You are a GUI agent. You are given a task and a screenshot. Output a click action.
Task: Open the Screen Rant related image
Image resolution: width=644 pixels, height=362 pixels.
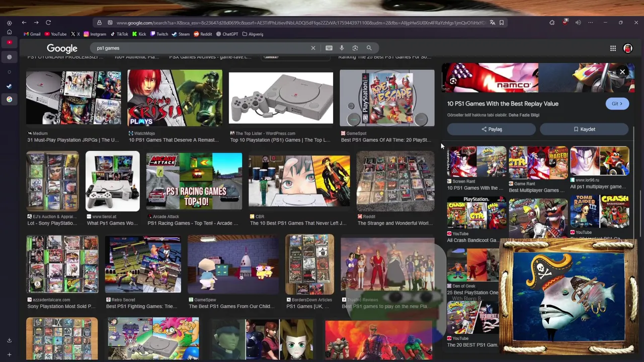[x=476, y=161]
